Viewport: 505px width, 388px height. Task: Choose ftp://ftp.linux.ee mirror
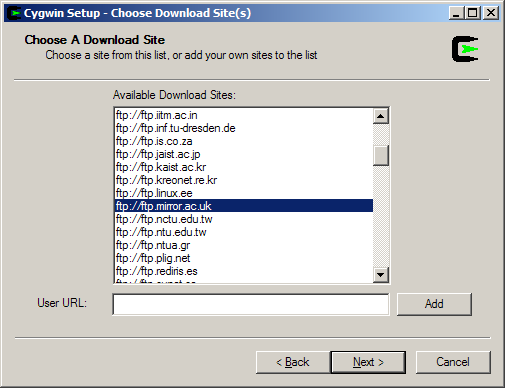pyautogui.click(x=244, y=193)
